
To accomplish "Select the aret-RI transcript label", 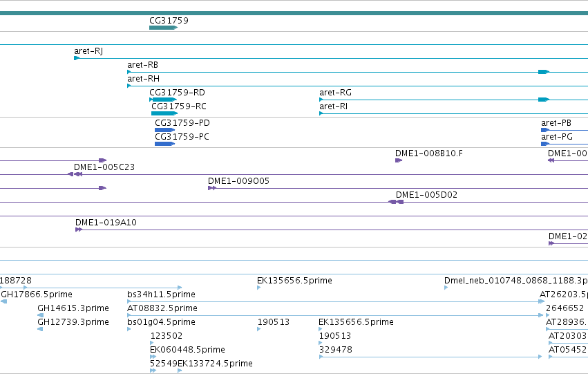I will (333, 106).
